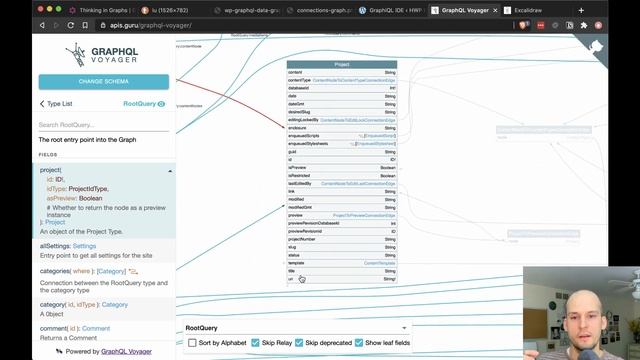Click the Excalidraw tab favicon

tap(507, 10)
